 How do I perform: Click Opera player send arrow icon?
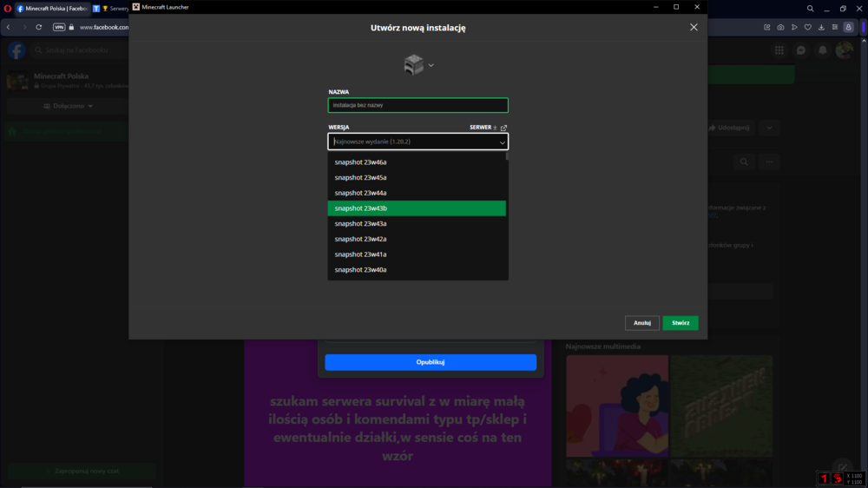click(794, 27)
